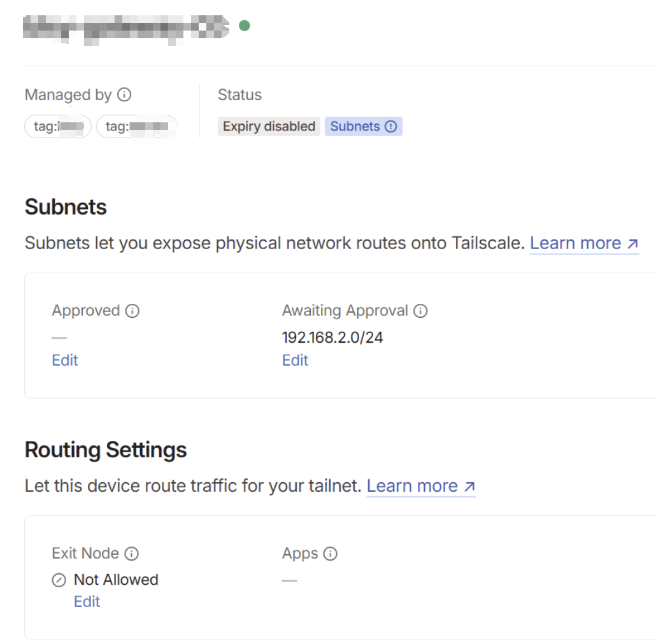Click the info icon inside the Subnets status badge
Image resolution: width=656 pixels, height=644 pixels.
[391, 126]
